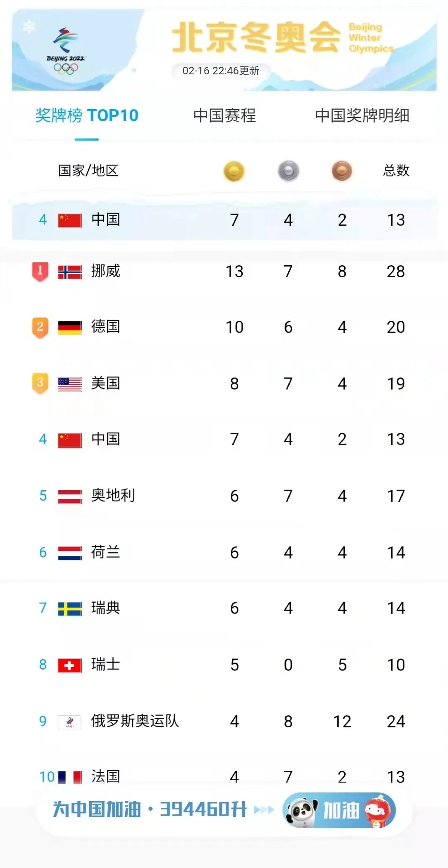
Task: Tap the silver medal column icon
Action: (x=288, y=171)
